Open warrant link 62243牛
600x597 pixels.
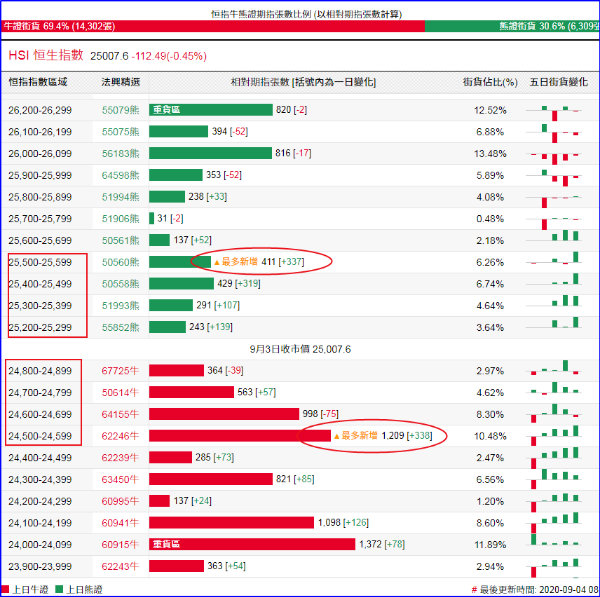coord(120,566)
